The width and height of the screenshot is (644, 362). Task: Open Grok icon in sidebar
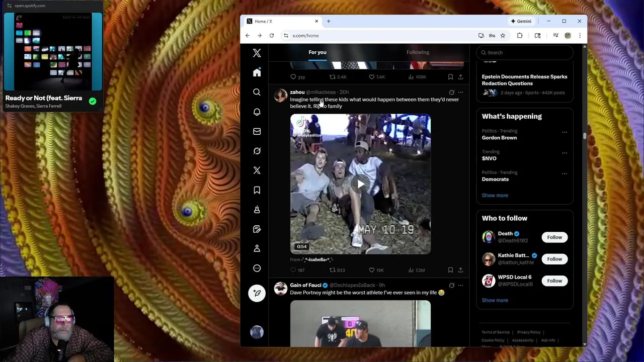[257, 151]
